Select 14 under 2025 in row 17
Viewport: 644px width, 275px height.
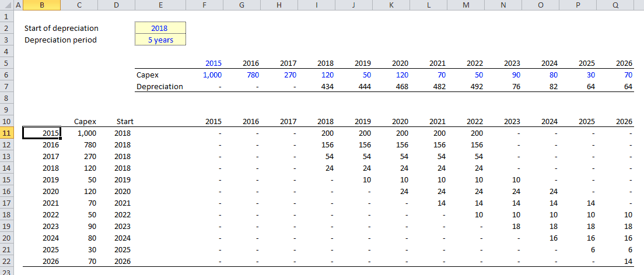(x=591, y=203)
